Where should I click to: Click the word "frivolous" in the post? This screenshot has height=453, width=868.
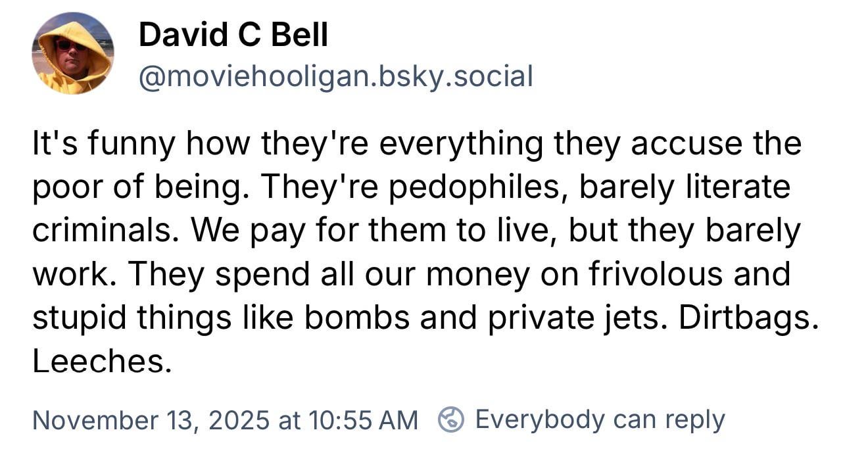click(639, 274)
